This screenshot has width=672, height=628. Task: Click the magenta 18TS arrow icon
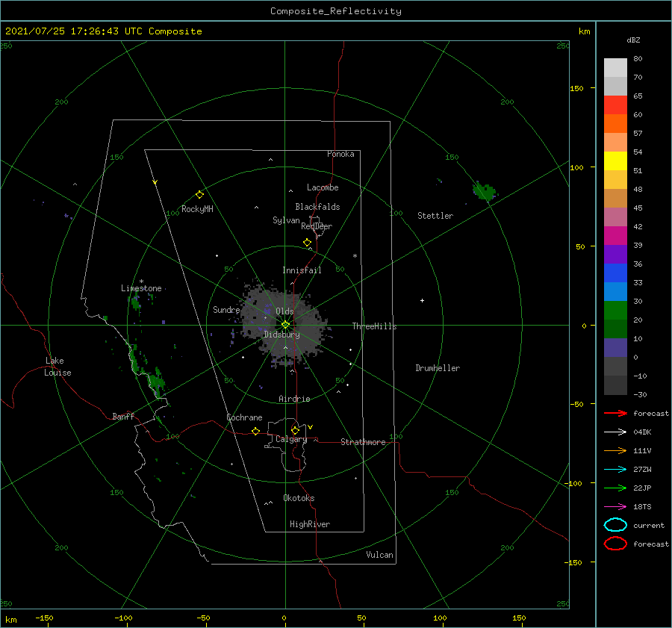pos(615,507)
